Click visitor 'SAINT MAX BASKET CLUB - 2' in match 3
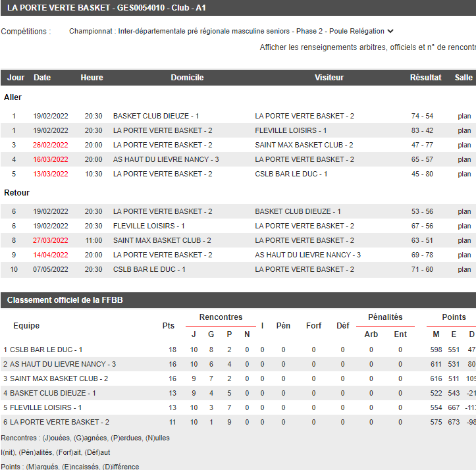 [x=304, y=145]
